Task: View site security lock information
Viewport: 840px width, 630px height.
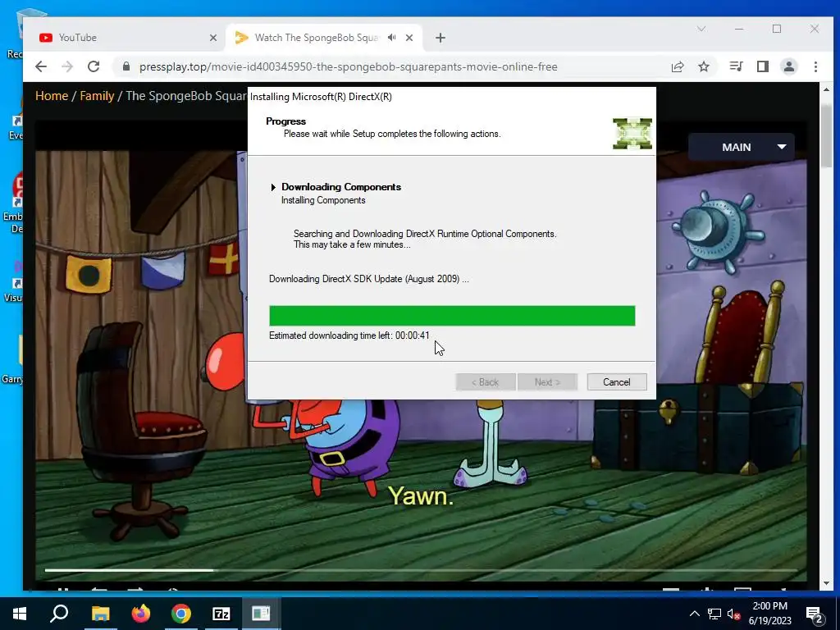Action: tap(126, 66)
